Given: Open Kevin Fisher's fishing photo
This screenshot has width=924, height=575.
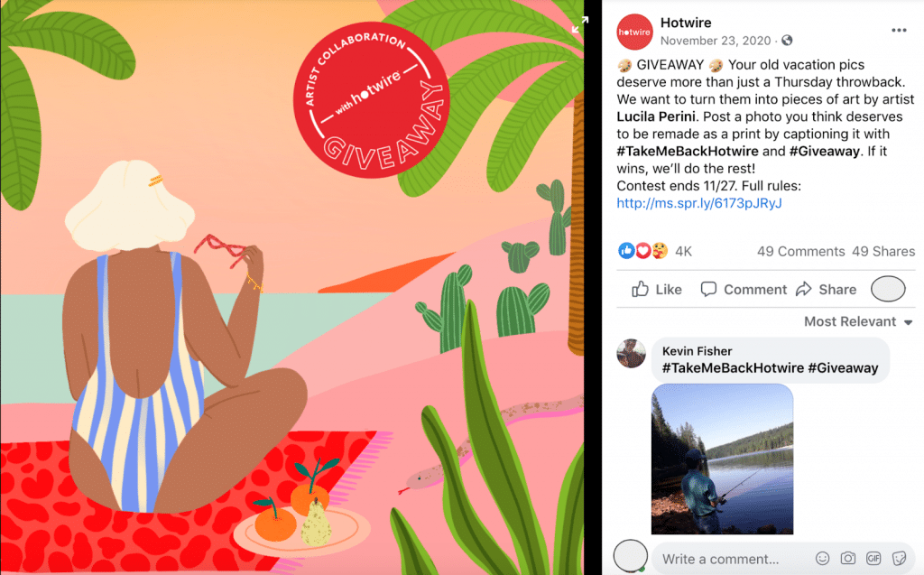Looking at the screenshot, I should [722, 459].
